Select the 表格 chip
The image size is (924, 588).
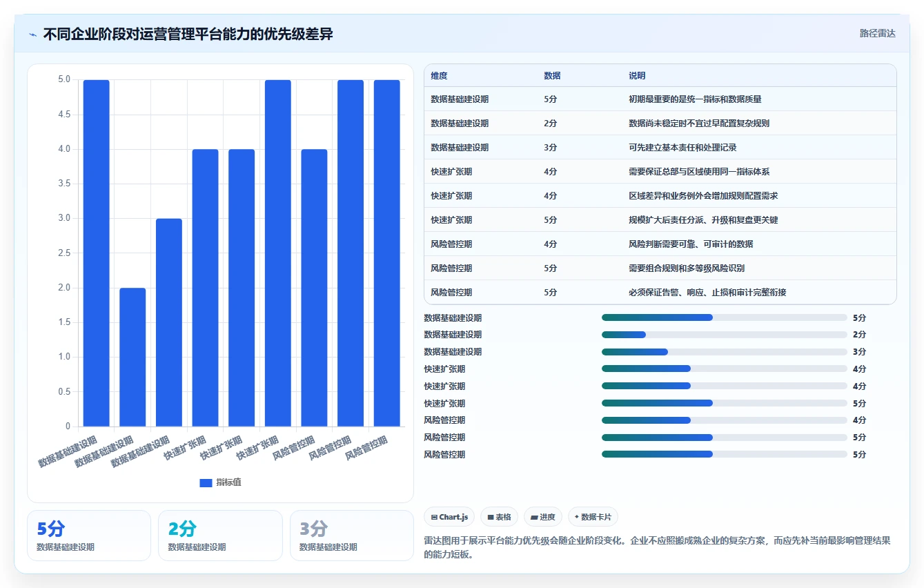(499, 517)
